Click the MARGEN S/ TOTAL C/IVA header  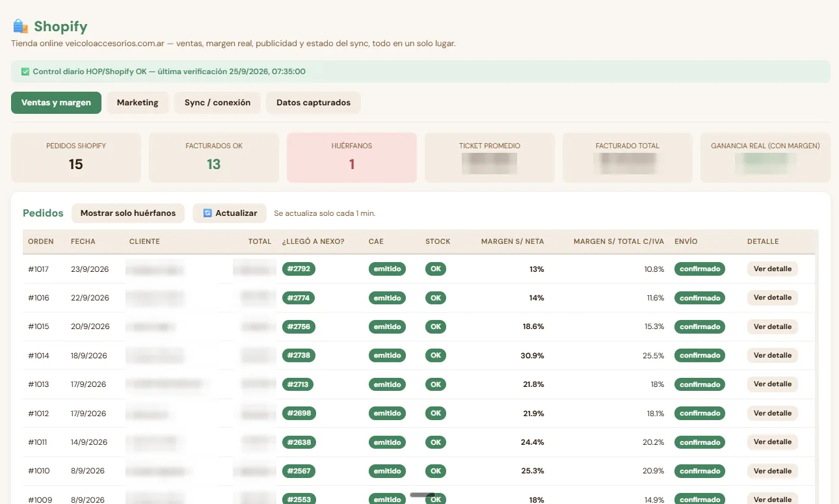[x=619, y=241]
